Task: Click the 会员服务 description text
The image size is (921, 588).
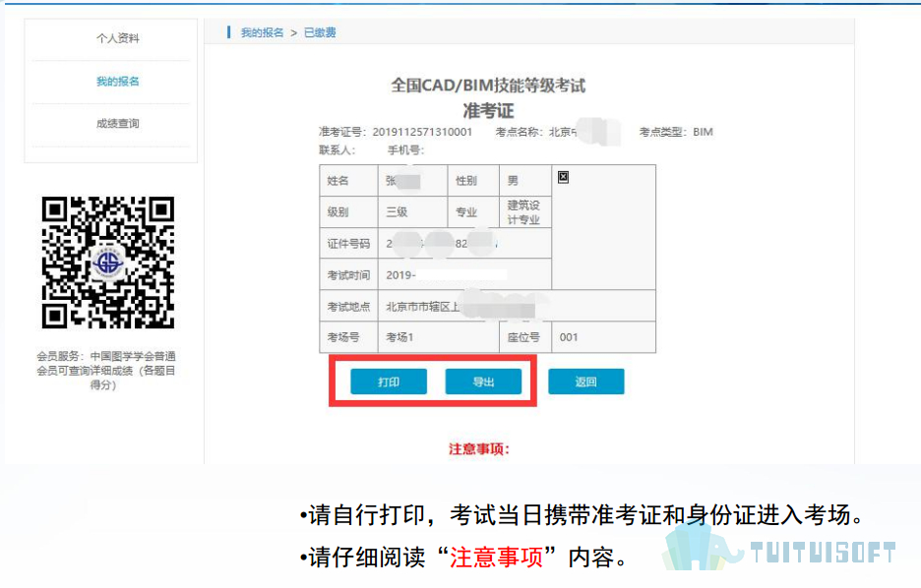Action: pyautogui.click(x=105, y=371)
